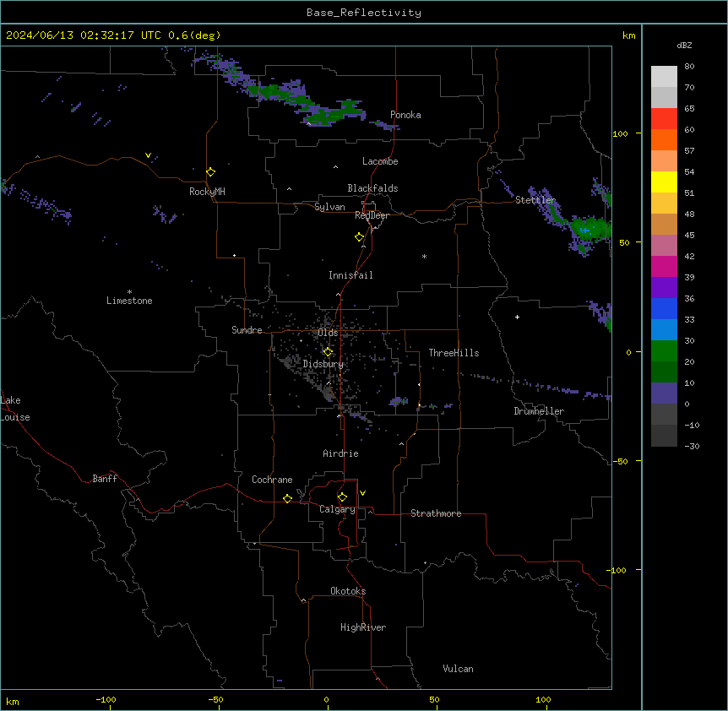
Task: Click the Sundre town label
Action: pyautogui.click(x=247, y=330)
